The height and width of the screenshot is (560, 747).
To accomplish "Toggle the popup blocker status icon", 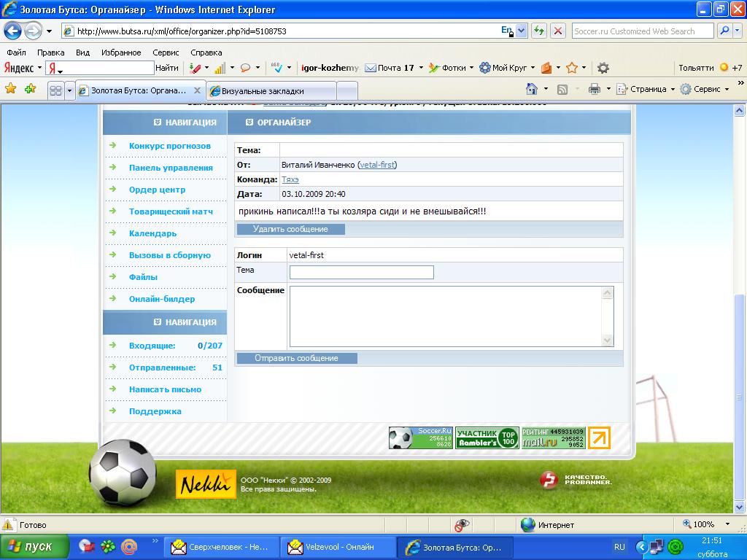I will click(462, 524).
